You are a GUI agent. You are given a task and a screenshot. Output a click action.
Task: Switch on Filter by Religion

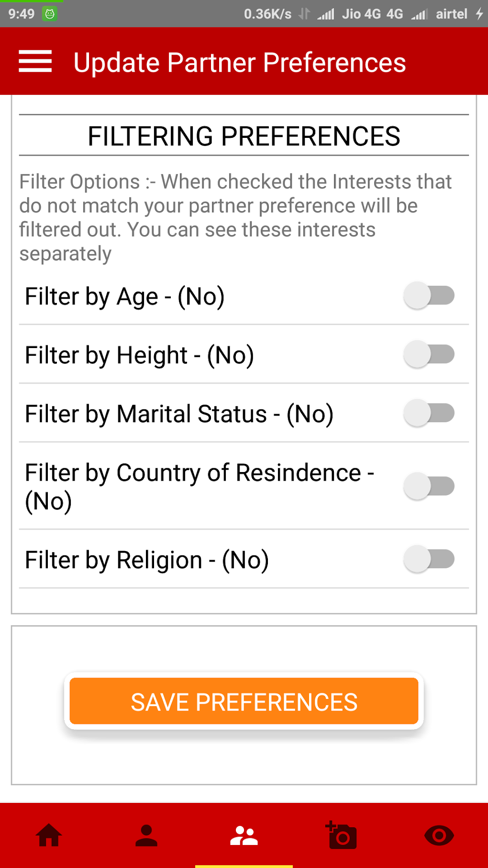point(429,559)
